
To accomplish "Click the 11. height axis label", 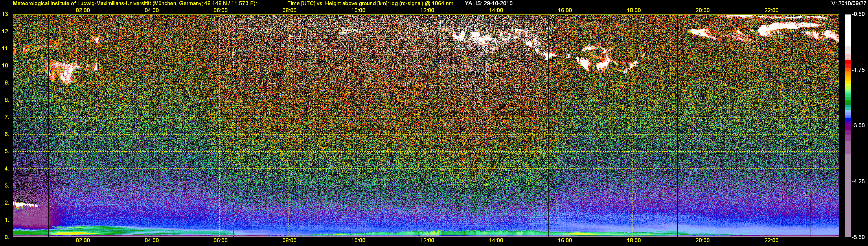I will coord(5,49).
